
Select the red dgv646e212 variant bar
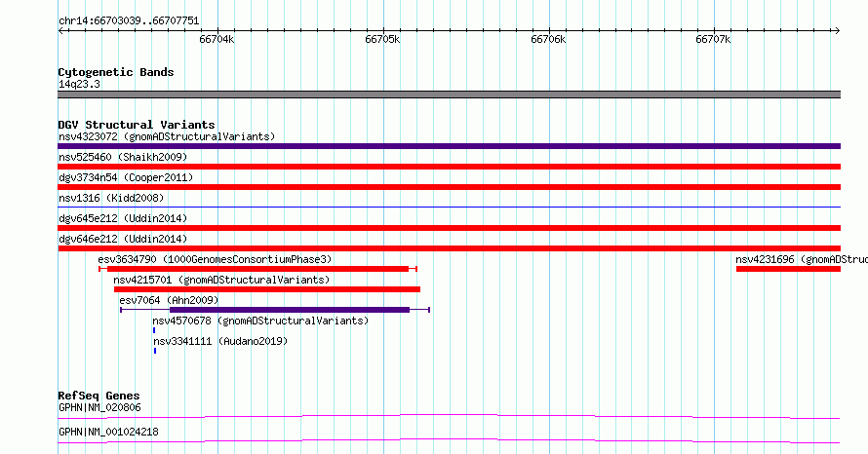[449, 248]
